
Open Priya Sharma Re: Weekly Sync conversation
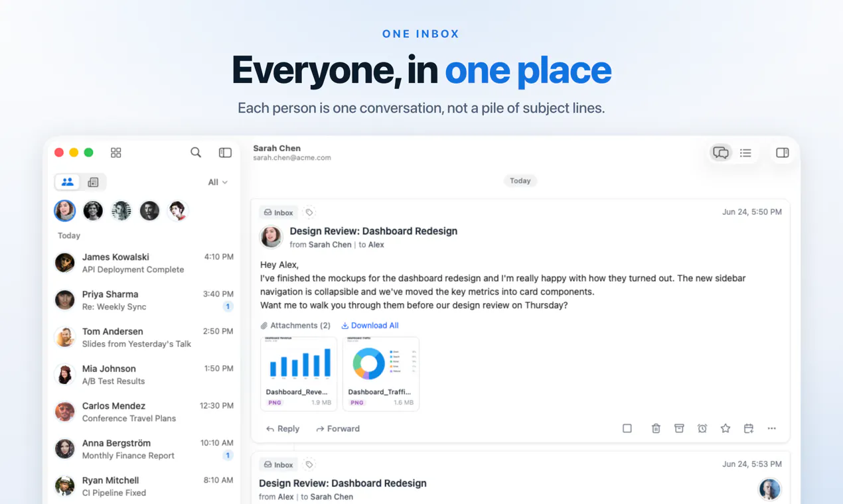[x=144, y=300]
